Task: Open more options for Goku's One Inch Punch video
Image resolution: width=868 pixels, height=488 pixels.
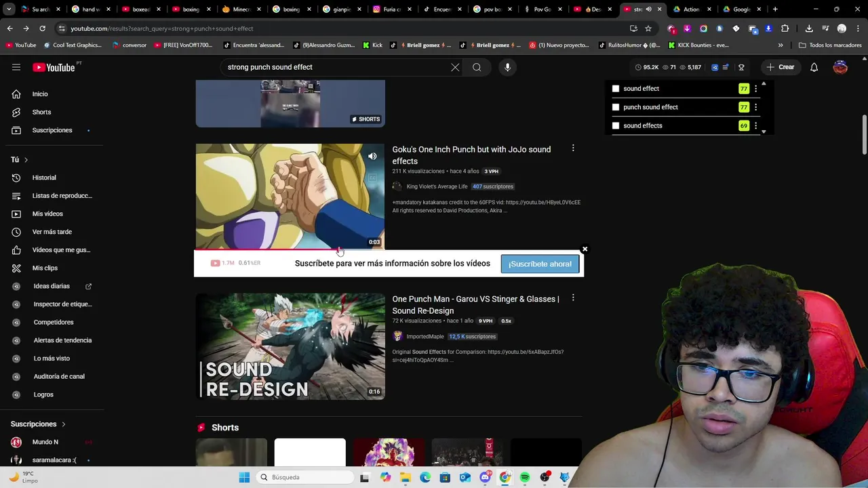Action: (573, 148)
